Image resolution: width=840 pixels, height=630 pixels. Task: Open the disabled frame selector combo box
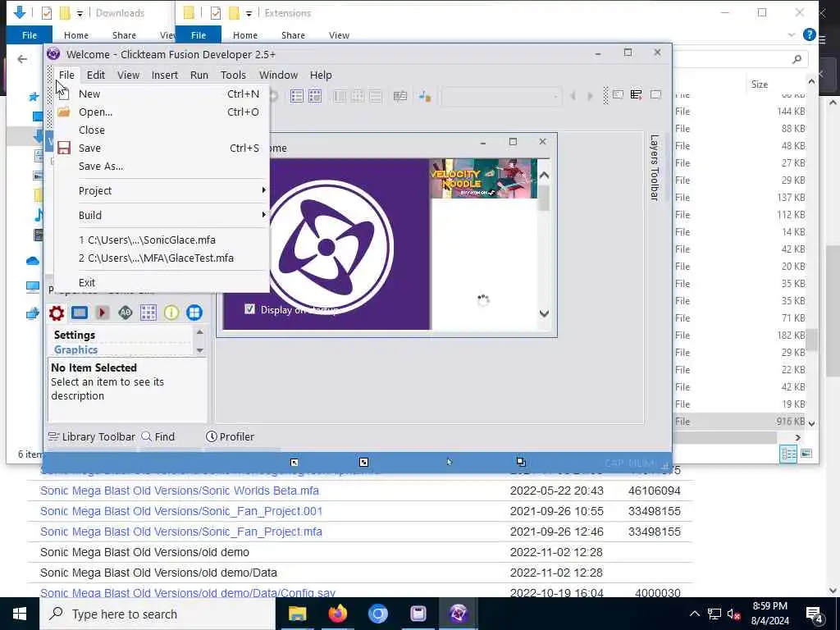point(501,97)
